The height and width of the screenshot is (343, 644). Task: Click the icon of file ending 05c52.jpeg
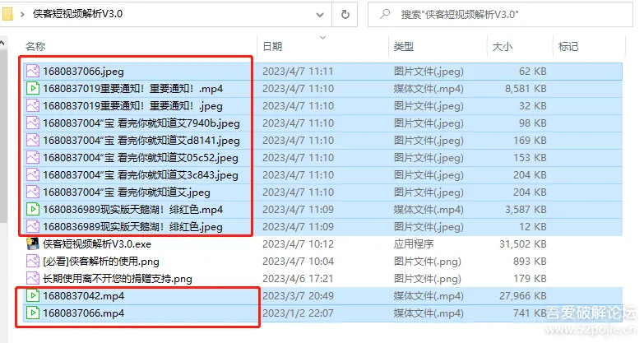33,157
